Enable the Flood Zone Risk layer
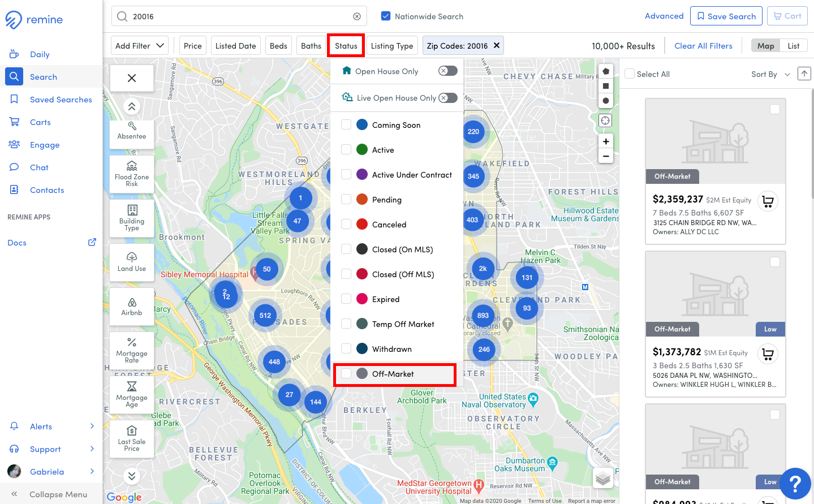 coord(132,174)
